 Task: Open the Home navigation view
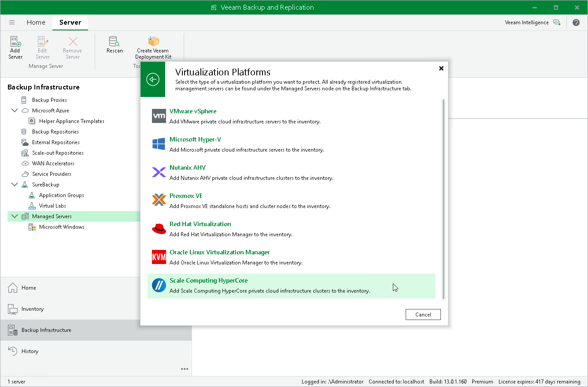[96, 288]
